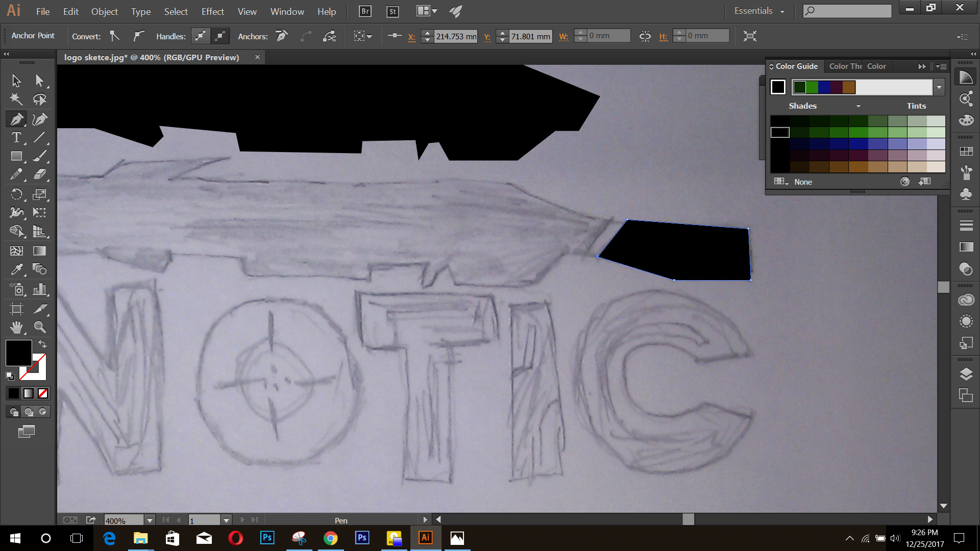Click the search field in the top bar
This screenshot has height=551, width=980.
tap(847, 11)
